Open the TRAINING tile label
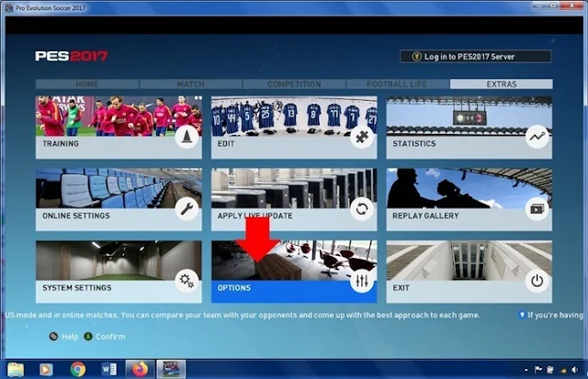588x379 pixels. [x=61, y=143]
